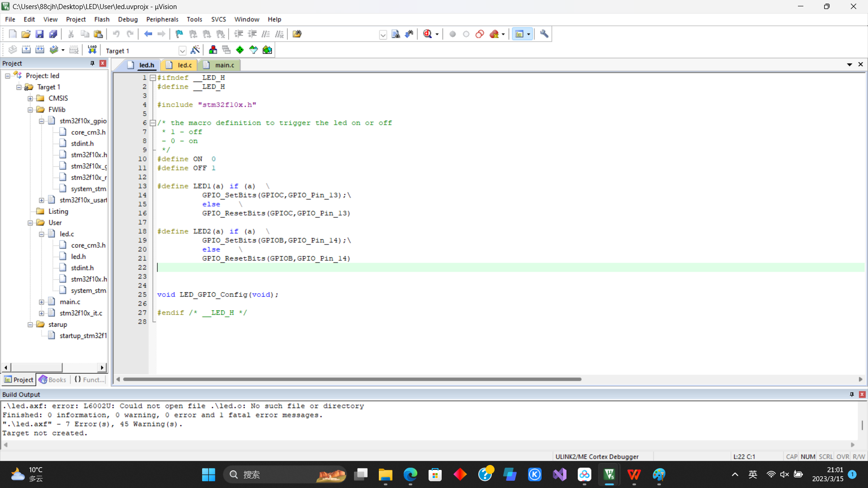
Task: Comment out the selected lines
Action: [x=266, y=34]
